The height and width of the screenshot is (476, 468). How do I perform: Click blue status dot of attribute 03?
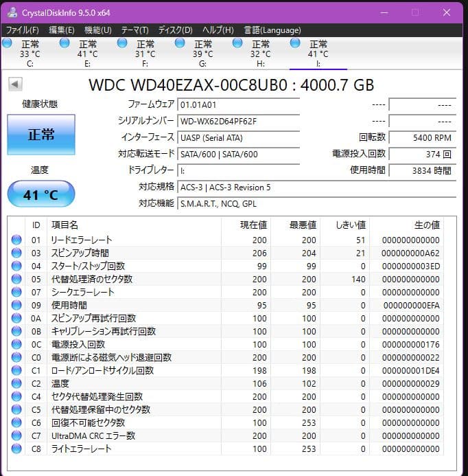click(x=16, y=253)
